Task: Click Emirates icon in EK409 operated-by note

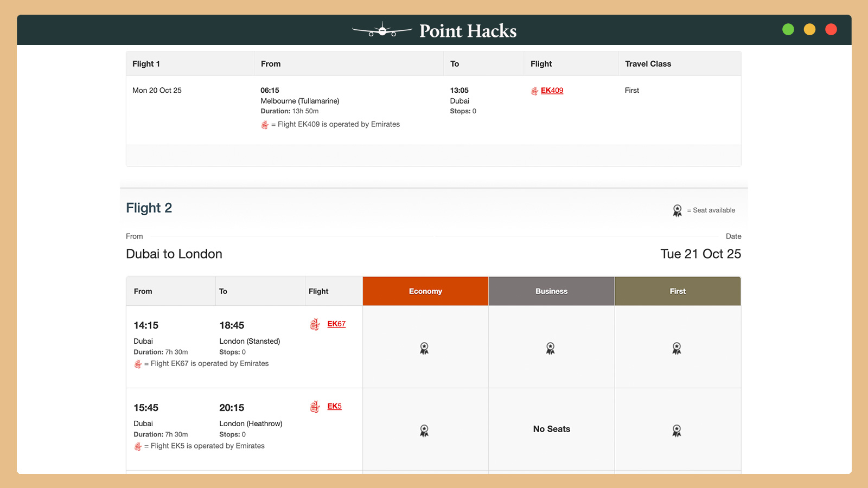Action: tap(265, 125)
